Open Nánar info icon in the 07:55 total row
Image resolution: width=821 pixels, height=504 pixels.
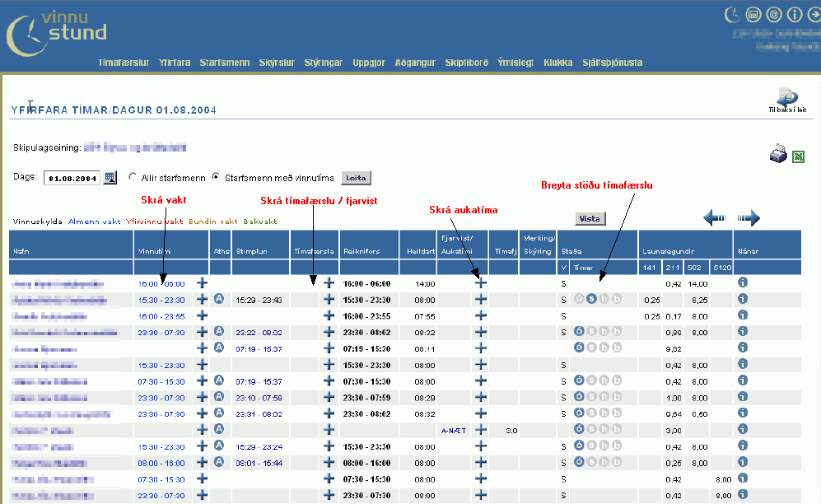[743, 315]
